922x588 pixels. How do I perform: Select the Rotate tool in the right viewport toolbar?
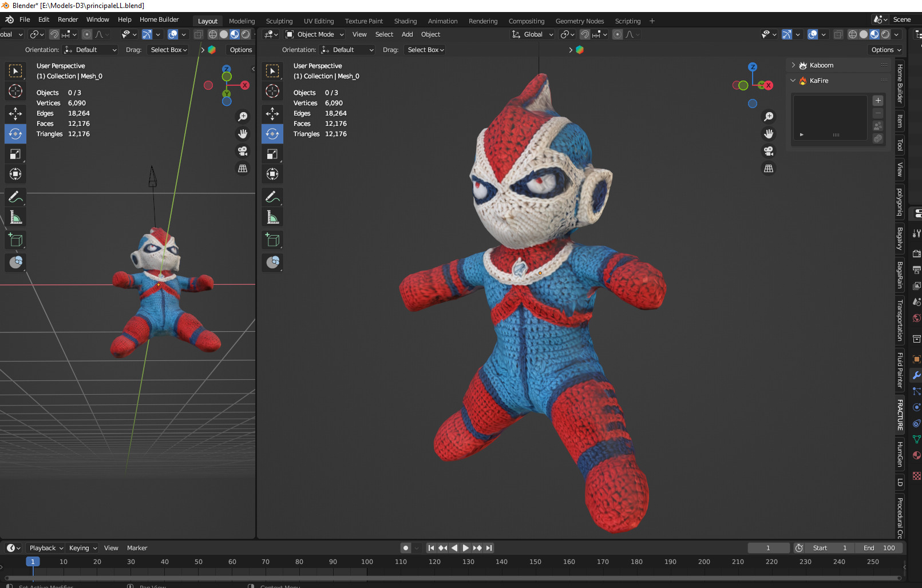272,134
